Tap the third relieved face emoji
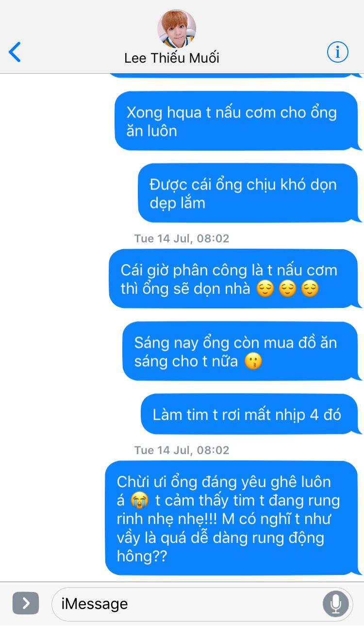Viewport: 364px width, 626px height. click(310, 289)
